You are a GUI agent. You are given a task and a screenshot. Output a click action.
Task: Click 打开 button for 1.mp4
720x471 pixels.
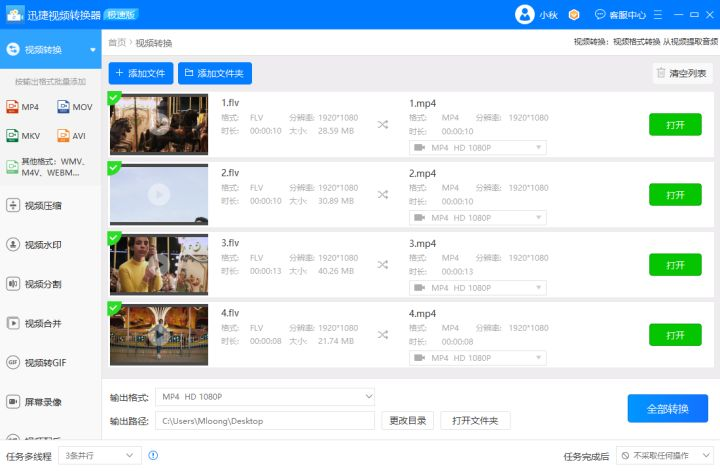pyautogui.click(x=675, y=124)
